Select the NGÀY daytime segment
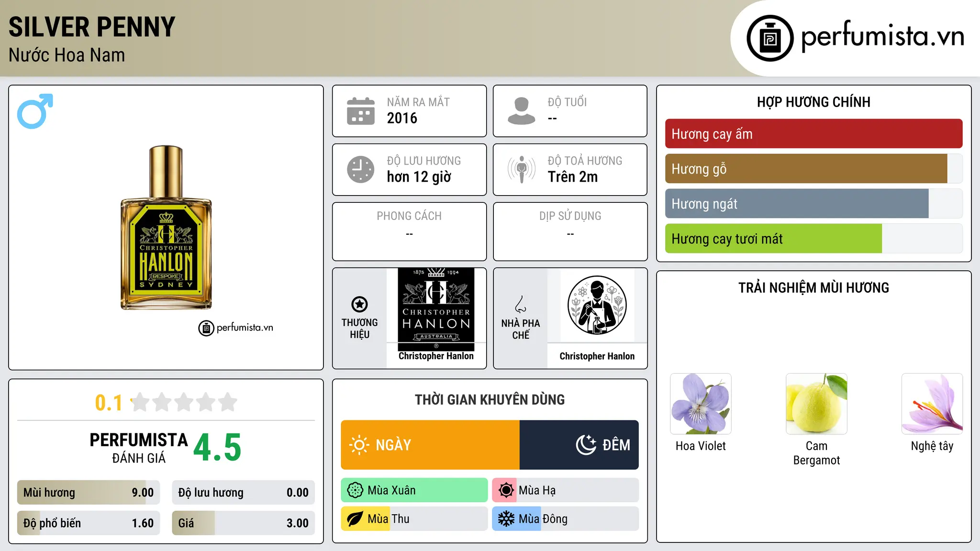 430,445
